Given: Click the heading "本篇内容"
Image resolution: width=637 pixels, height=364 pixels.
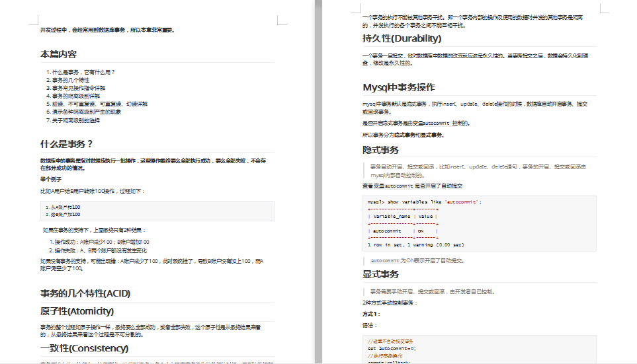Looking at the screenshot, I should tap(58, 54).
